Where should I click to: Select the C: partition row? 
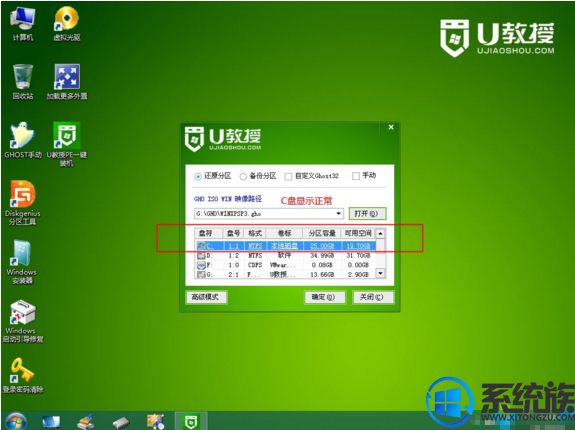(x=286, y=246)
